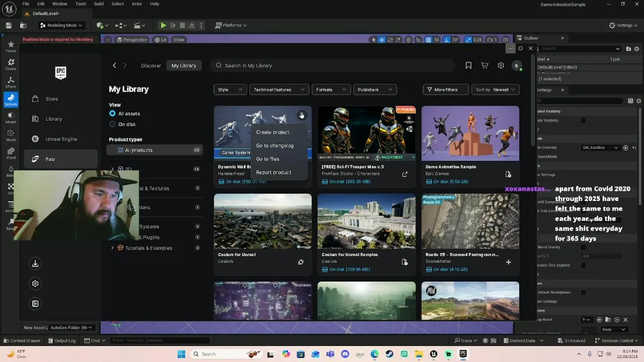Click the More filters button
644x362 pixels.
click(446, 89)
